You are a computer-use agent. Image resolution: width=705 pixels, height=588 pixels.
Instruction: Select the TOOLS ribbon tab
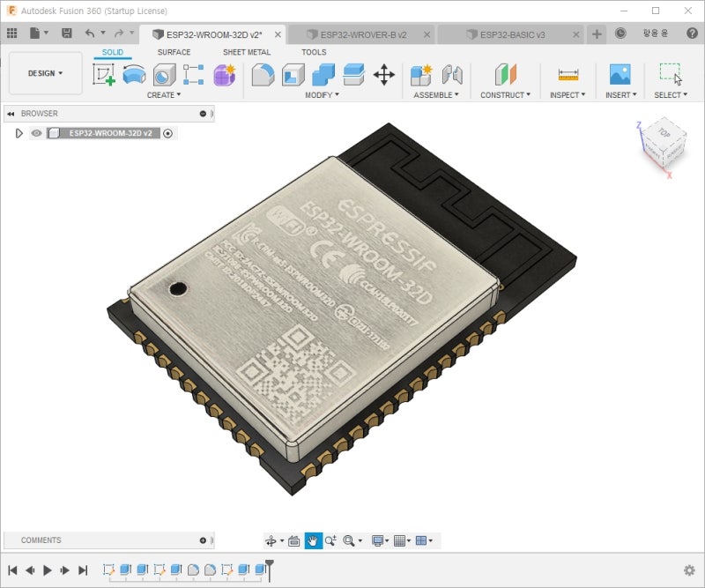(x=314, y=52)
